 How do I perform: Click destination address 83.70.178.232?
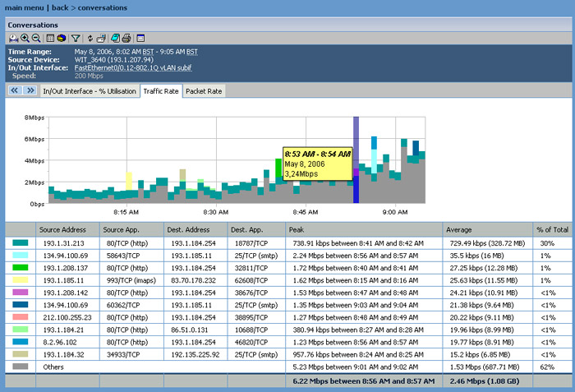195,280
